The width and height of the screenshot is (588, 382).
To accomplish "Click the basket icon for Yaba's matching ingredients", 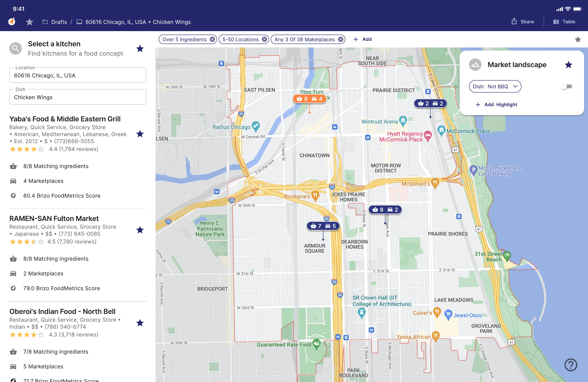I will pos(13,166).
